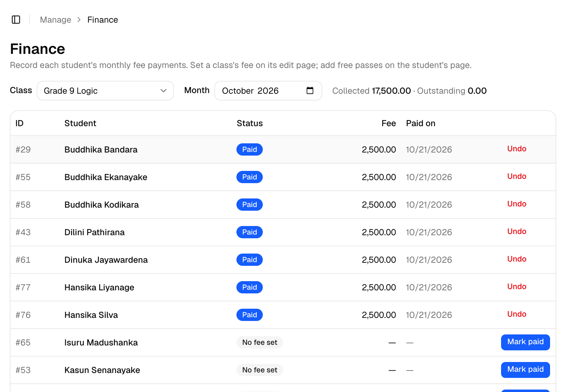The height and width of the screenshot is (392, 566).
Task: Click ID cell #55
Action: coord(23,177)
